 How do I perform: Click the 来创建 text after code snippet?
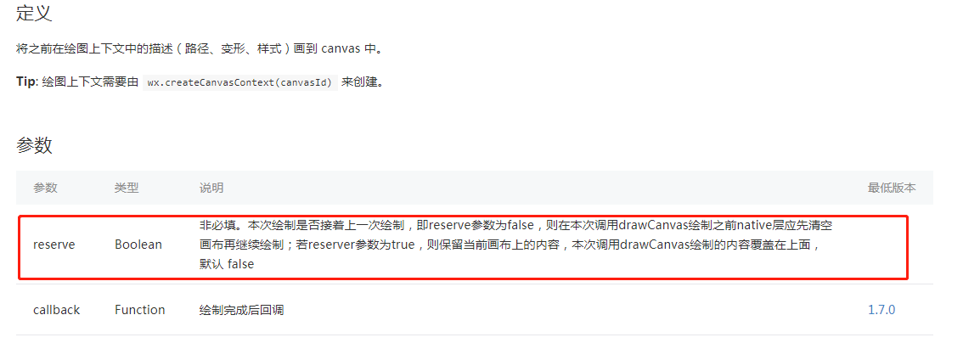point(363,82)
